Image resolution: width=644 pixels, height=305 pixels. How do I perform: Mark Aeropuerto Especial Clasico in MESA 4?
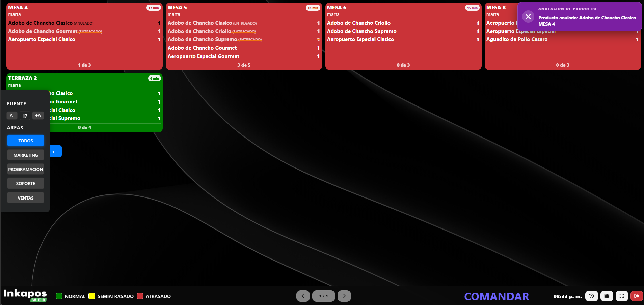pyautogui.click(x=42, y=39)
